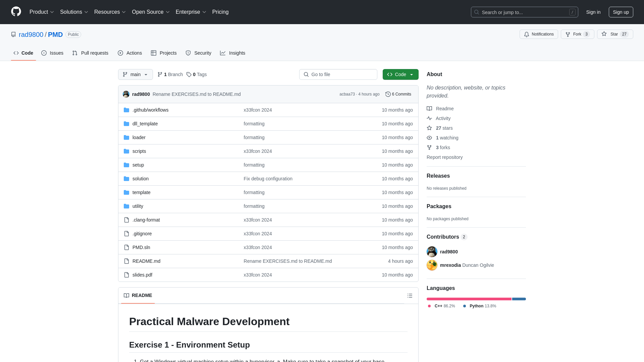Screen dimensions: 644x362
Task: Click the star icon beside 27 stars
Action: [429, 128]
